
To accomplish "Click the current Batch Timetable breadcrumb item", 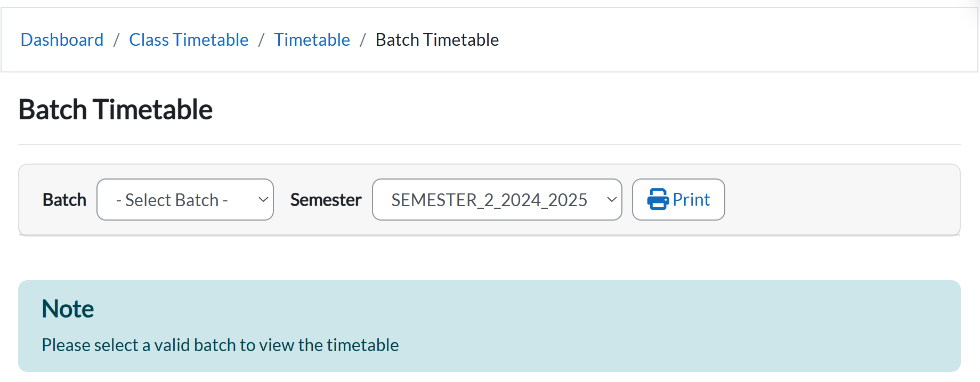I will pos(437,40).
